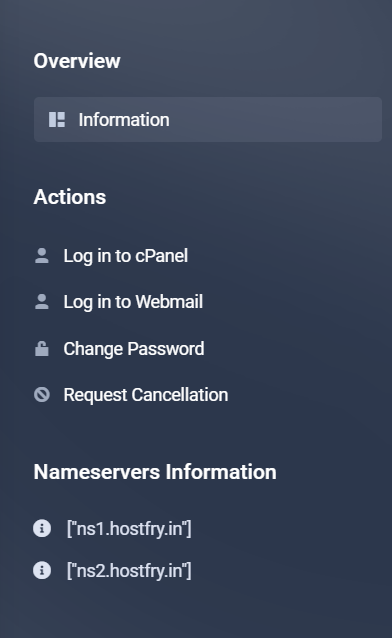Click the ns2.hostfry.in nameserver entry
This screenshot has width=392, height=638.
[x=129, y=570]
